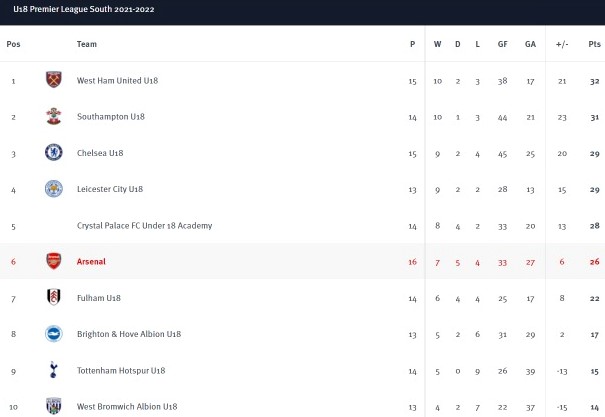Click the Southampton club crest

point(54,116)
